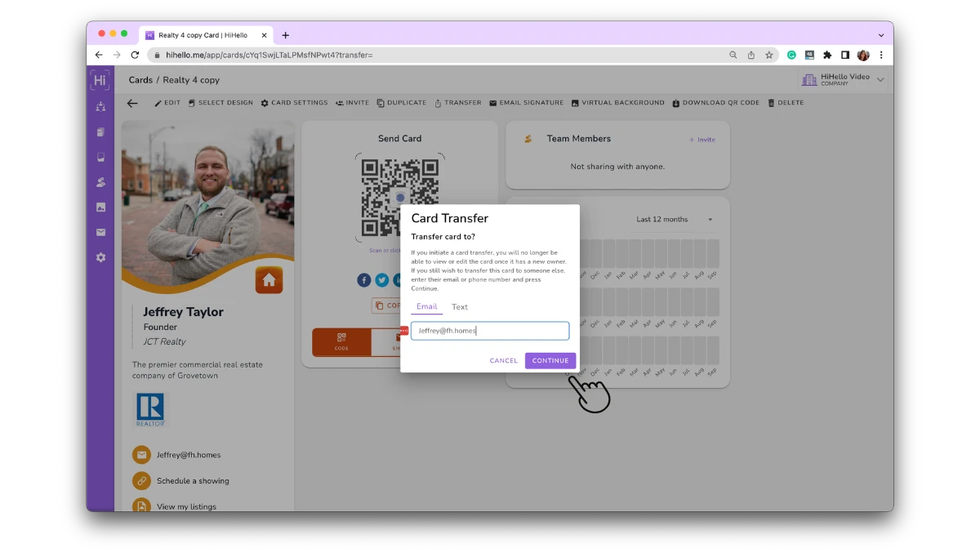Image resolution: width=980 pixels, height=553 pixels.
Task: Duplicate this card using the toolbar icon
Action: tap(402, 103)
